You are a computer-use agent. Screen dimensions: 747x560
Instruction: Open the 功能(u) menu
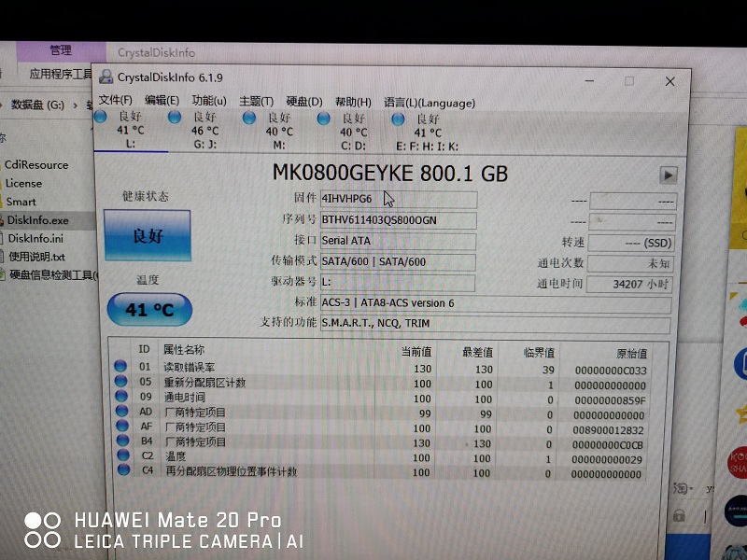click(209, 101)
